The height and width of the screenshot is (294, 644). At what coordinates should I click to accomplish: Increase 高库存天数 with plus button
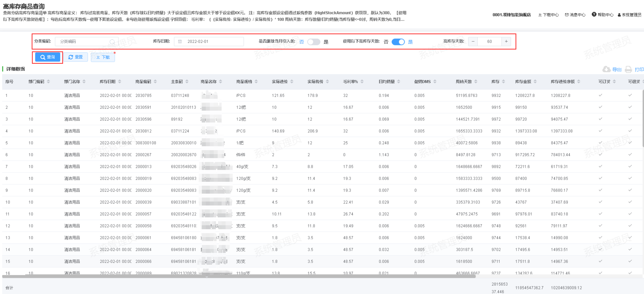(506, 42)
